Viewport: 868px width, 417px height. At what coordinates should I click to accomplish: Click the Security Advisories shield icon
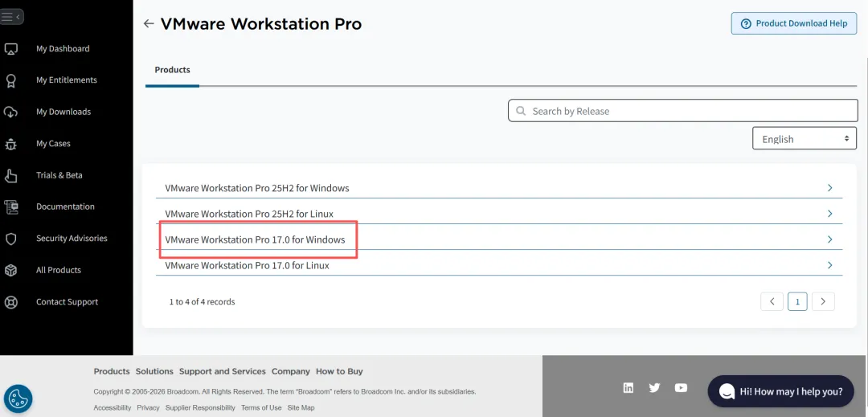pos(11,239)
